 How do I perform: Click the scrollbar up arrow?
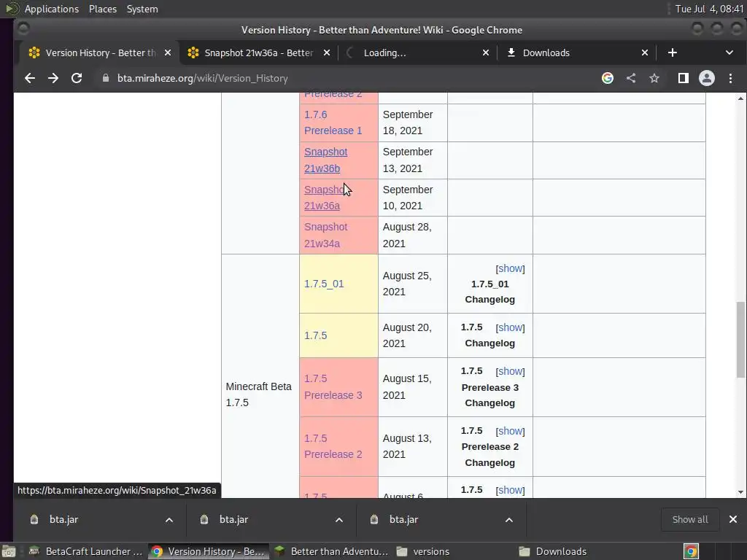click(x=740, y=98)
